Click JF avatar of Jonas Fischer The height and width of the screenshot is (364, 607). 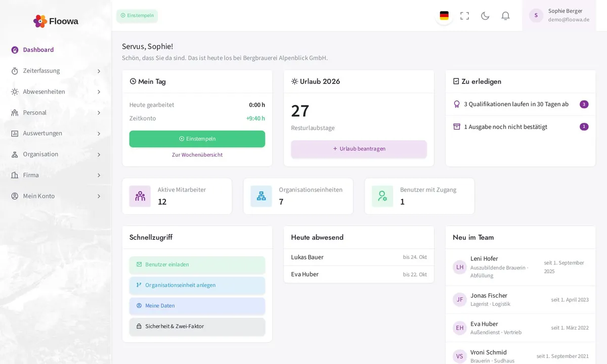point(460,299)
